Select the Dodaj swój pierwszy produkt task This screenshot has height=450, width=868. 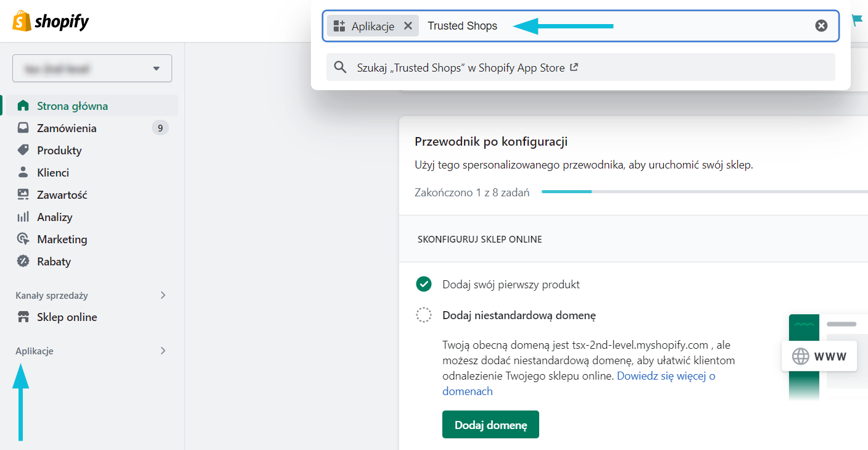[511, 285]
